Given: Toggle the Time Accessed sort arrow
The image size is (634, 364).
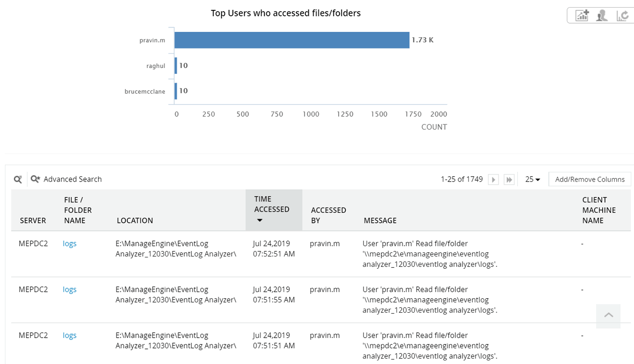Looking at the screenshot, I should [260, 221].
